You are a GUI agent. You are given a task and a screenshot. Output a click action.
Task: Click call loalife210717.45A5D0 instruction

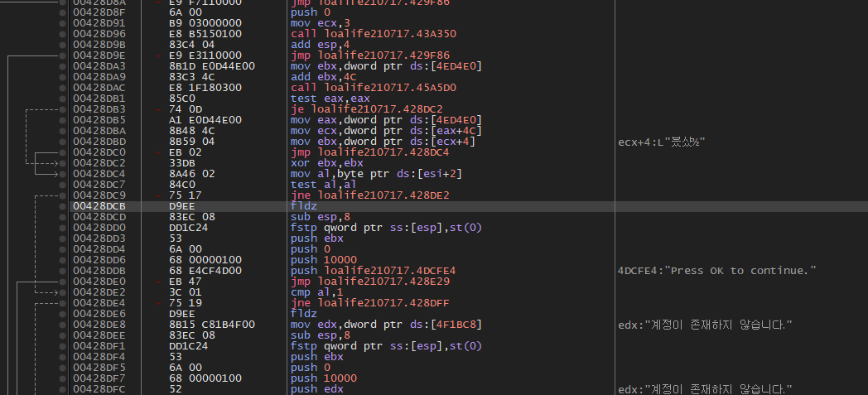click(x=374, y=88)
